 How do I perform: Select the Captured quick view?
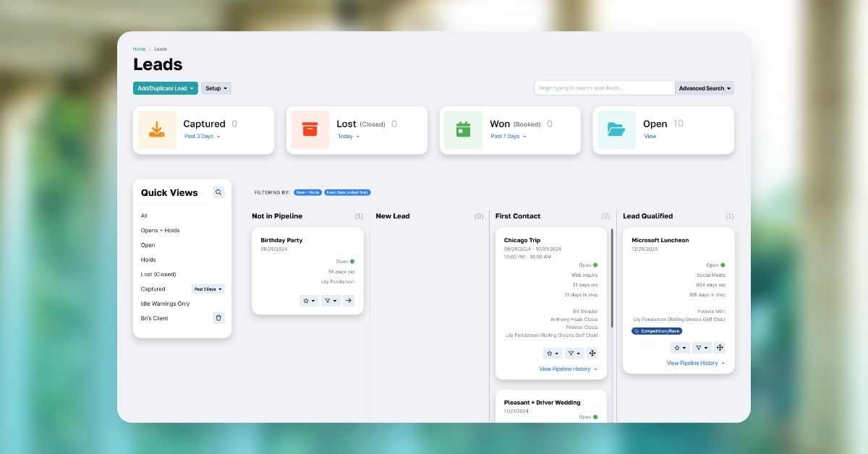[153, 289]
